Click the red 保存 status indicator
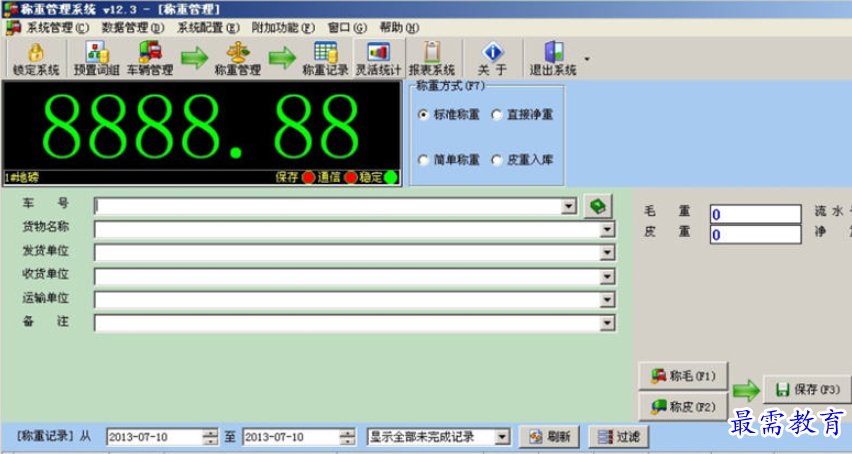 click(x=309, y=178)
